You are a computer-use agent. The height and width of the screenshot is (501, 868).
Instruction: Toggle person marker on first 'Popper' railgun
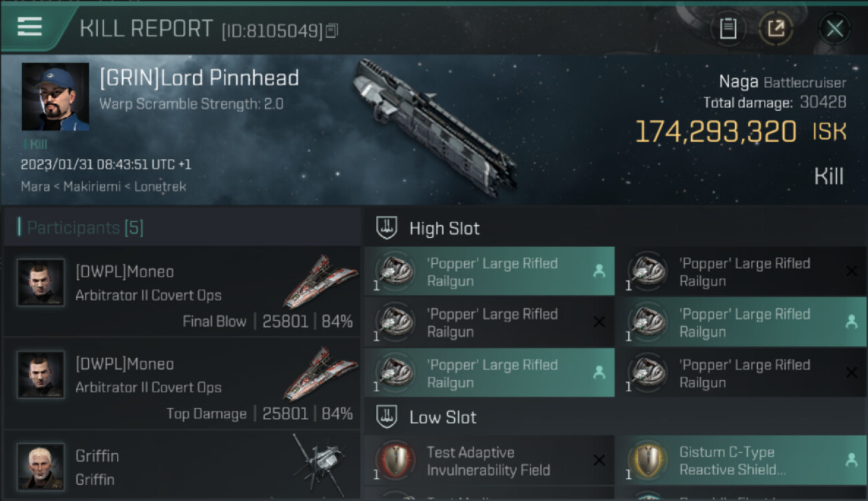[x=599, y=271]
